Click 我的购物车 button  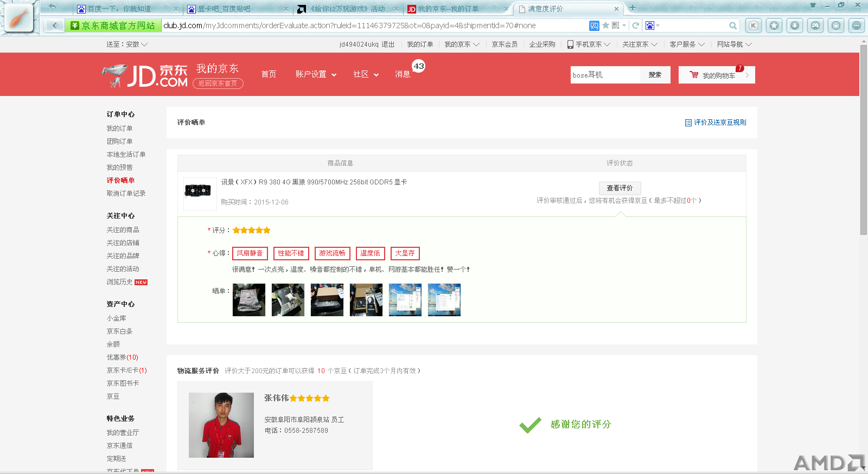pos(717,75)
